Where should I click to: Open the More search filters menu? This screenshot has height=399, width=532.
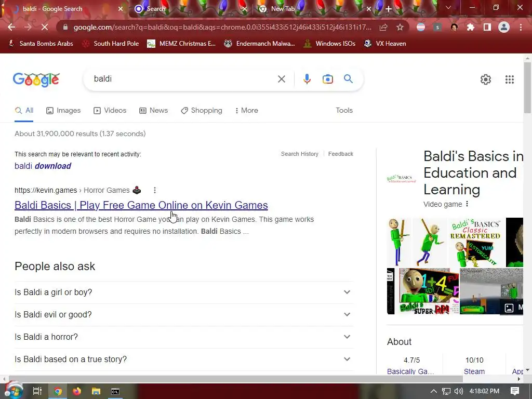click(x=246, y=110)
